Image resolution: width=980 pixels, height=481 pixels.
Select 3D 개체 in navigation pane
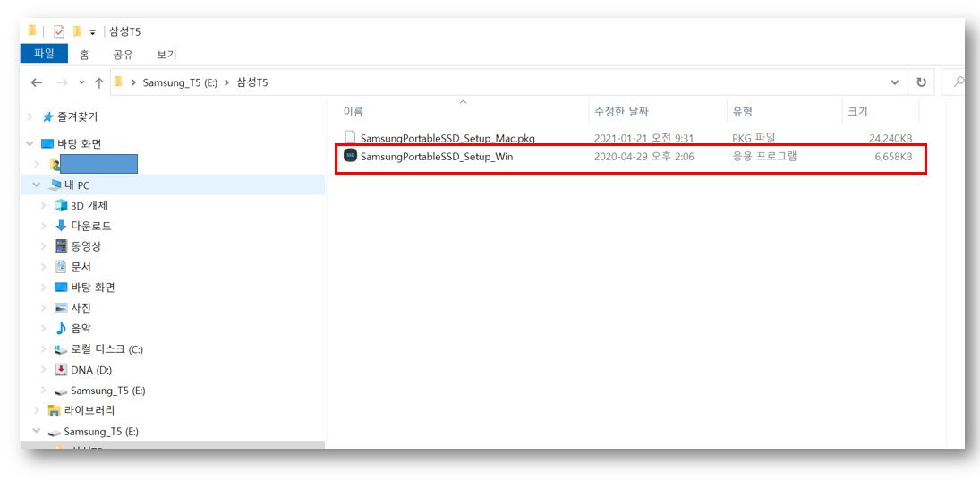pyautogui.click(x=90, y=206)
